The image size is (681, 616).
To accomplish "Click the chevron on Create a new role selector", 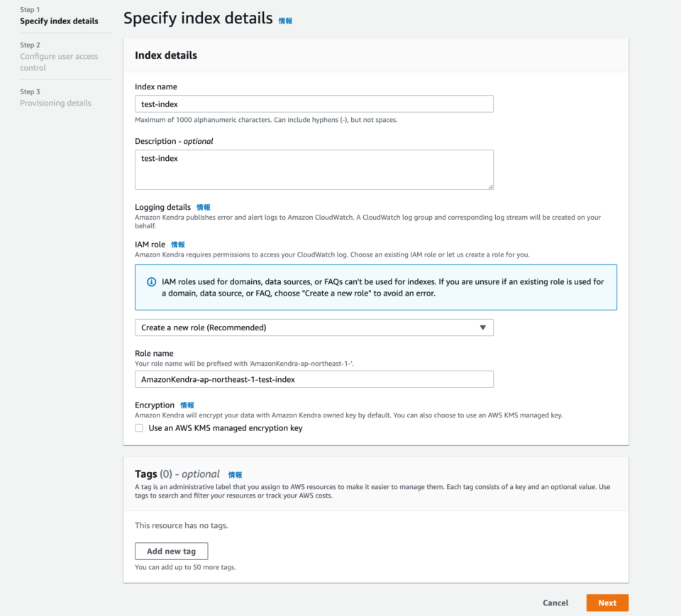I will click(x=484, y=327).
